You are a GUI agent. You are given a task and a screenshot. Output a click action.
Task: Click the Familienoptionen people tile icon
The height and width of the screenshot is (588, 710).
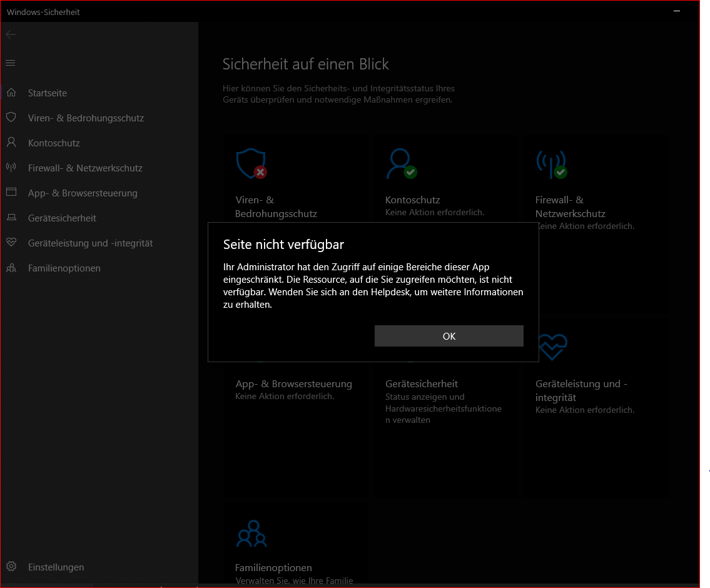(251, 534)
